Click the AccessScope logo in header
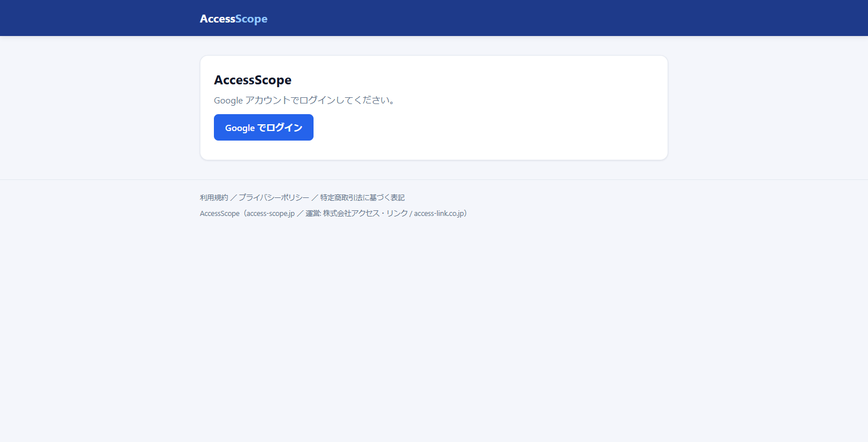Viewport: 868px width, 442px height. pos(234,19)
